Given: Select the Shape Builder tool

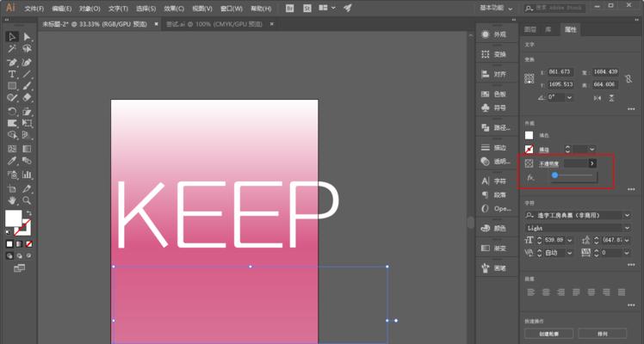Looking at the screenshot, I should (x=12, y=135).
